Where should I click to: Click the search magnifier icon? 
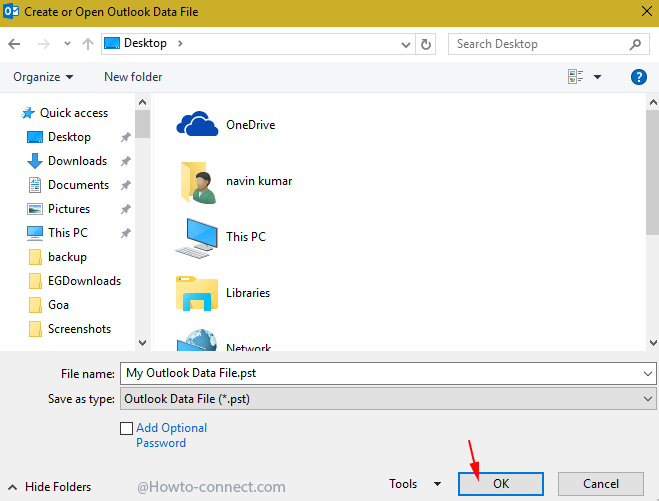click(x=635, y=44)
